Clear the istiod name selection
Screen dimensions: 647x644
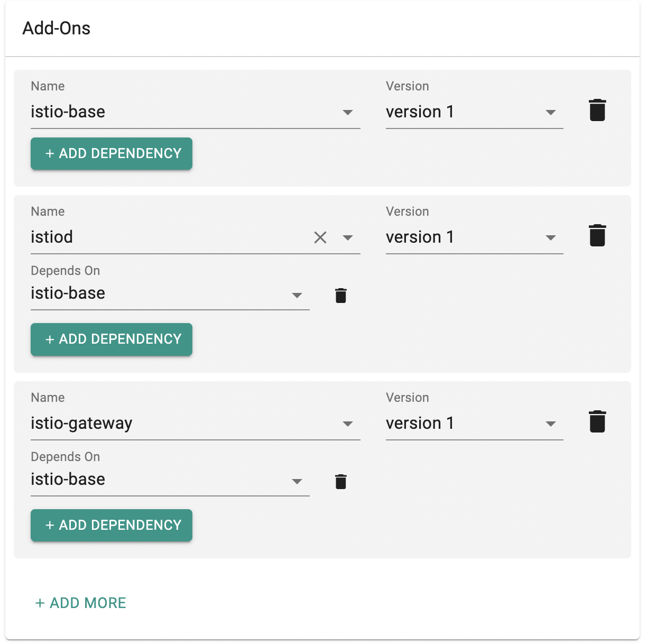[x=320, y=237]
